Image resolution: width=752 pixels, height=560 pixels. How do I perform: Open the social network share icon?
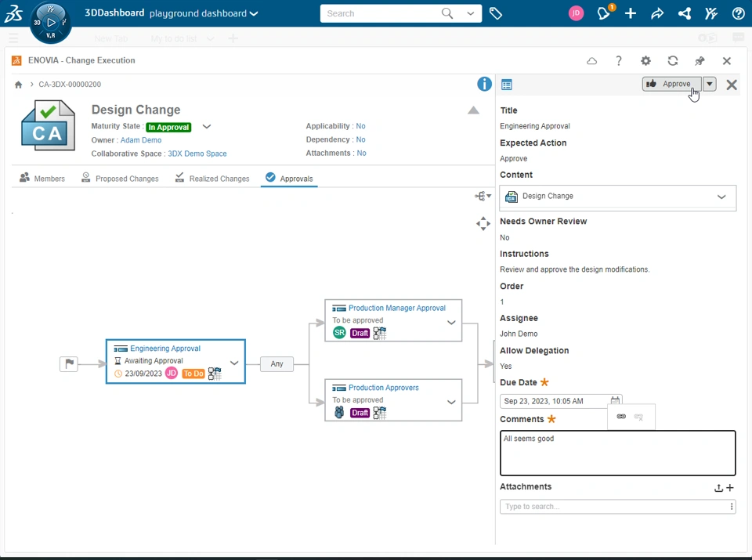(x=685, y=13)
